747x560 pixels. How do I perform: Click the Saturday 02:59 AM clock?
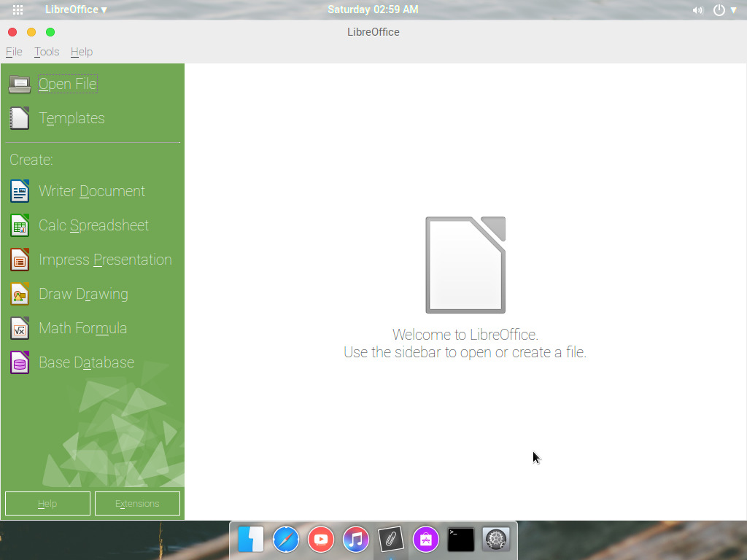[x=373, y=9]
